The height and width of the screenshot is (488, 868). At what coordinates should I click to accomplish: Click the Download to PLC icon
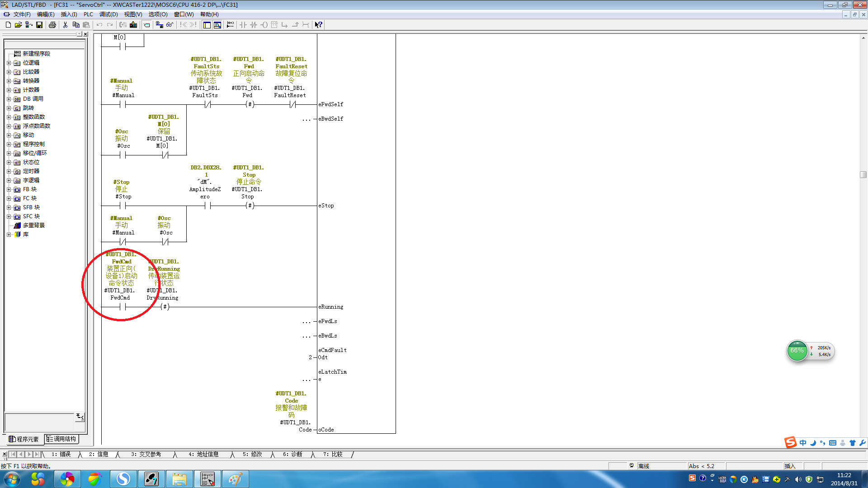(x=133, y=25)
